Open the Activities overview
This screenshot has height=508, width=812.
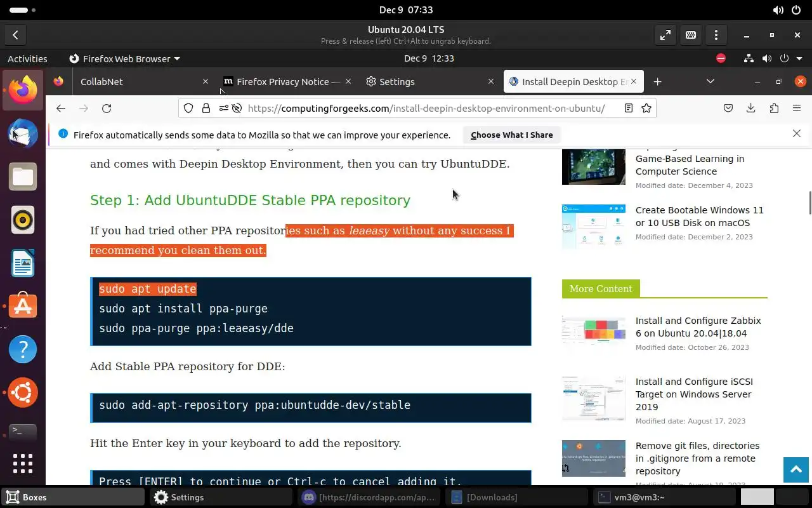(27, 58)
